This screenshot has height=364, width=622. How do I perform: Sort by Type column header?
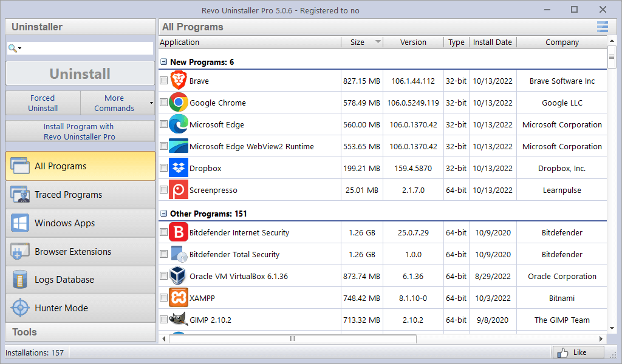(x=456, y=42)
